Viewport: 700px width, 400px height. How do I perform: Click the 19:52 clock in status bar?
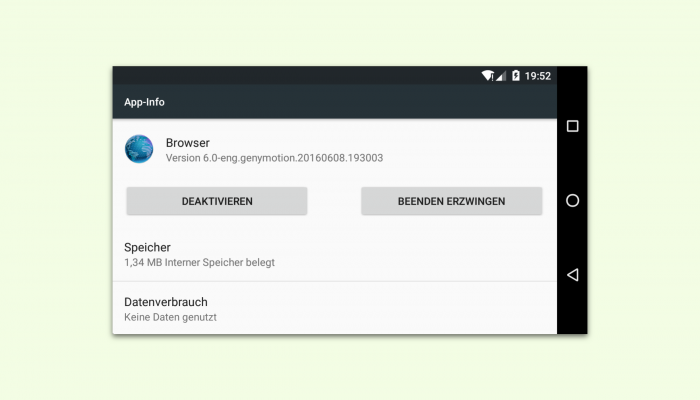(x=538, y=76)
